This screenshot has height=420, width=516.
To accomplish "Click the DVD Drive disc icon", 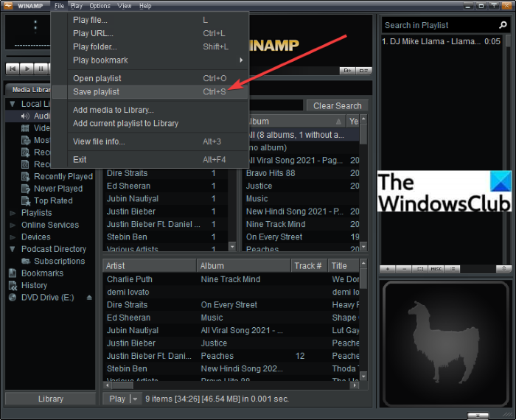I will (x=13, y=298).
